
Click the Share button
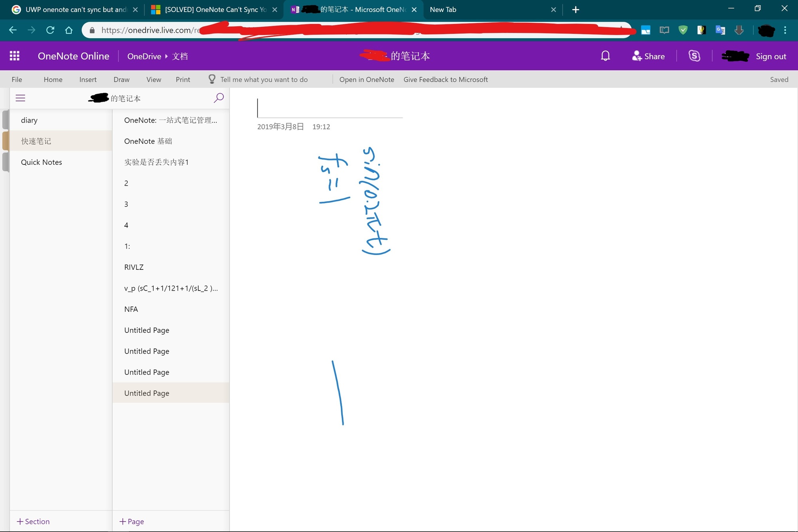pos(648,56)
